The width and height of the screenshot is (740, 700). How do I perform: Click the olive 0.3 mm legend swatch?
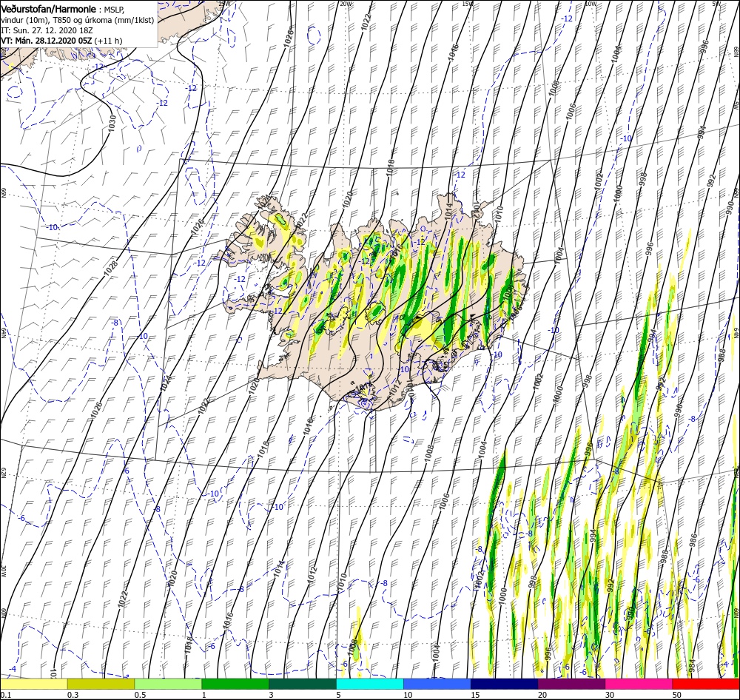[101, 684]
